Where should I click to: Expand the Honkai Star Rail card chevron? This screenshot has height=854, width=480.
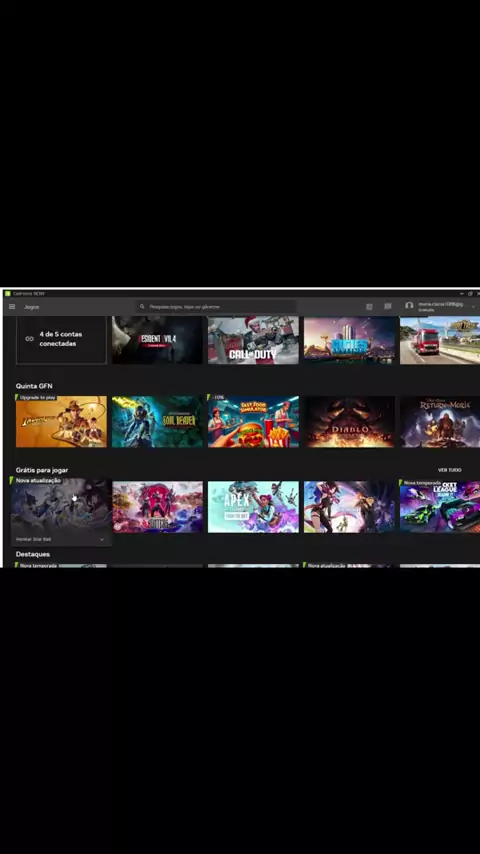pos(102,539)
